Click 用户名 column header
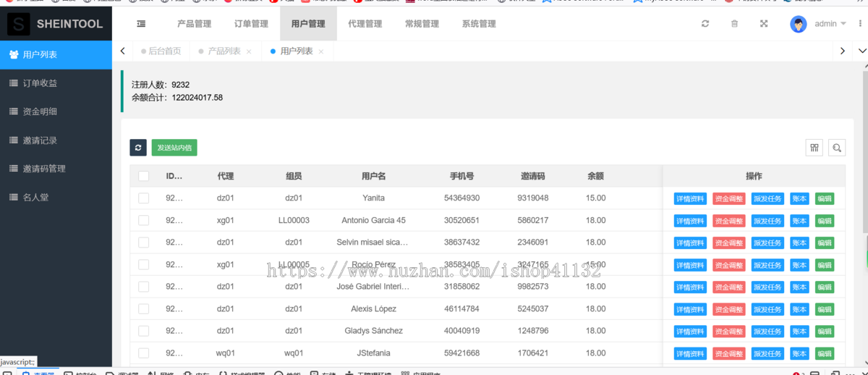Image resolution: width=868 pixels, height=375 pixels. point(374,176)
